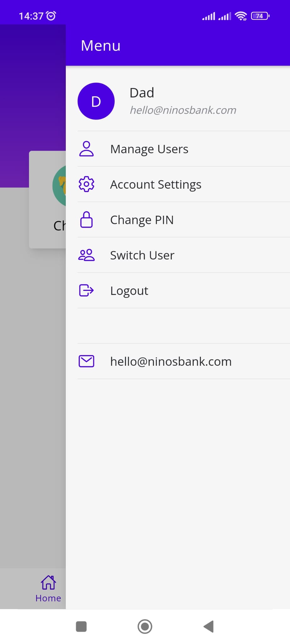Tap hello@ninosbank.com contact email row
Screen dimensions: 290x644
pyautogui.click(x=184, y=361)
